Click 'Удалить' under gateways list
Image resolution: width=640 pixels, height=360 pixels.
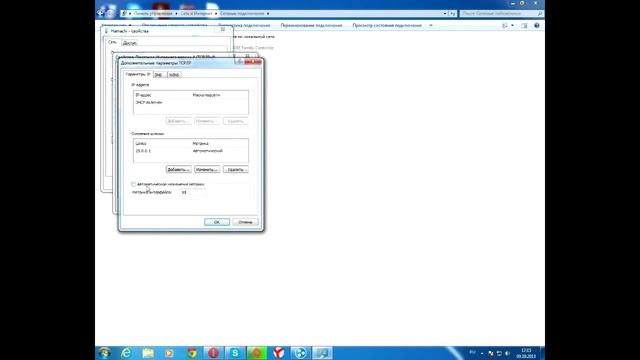(x=236, y=169)
